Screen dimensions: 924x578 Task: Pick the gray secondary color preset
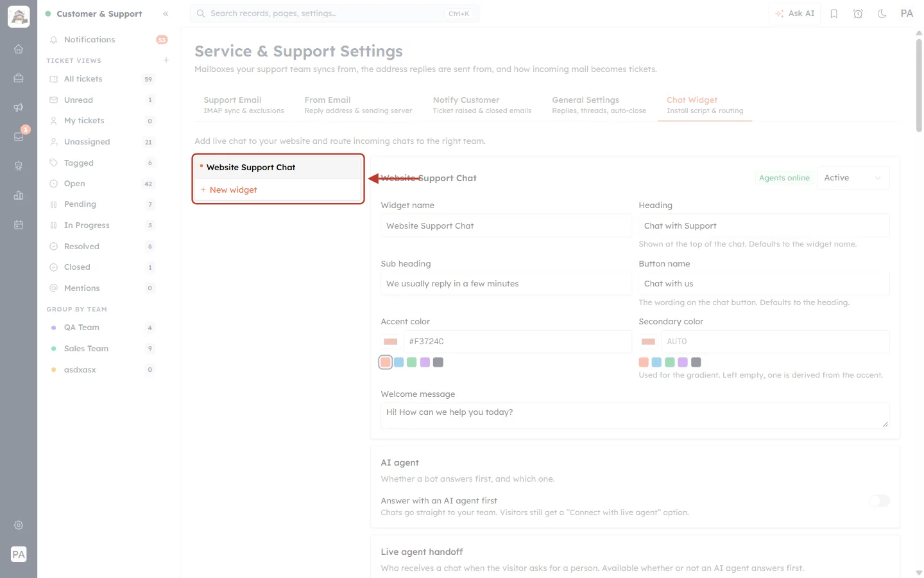click(696, 362)
